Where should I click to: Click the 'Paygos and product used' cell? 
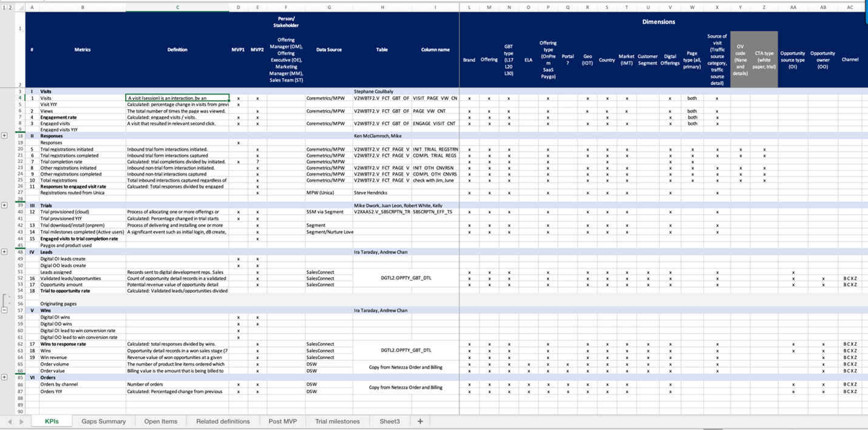click(x=83, y=245)
